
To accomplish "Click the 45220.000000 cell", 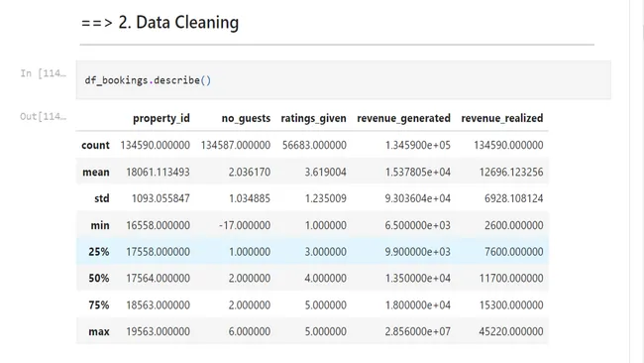I will [511, 331].
